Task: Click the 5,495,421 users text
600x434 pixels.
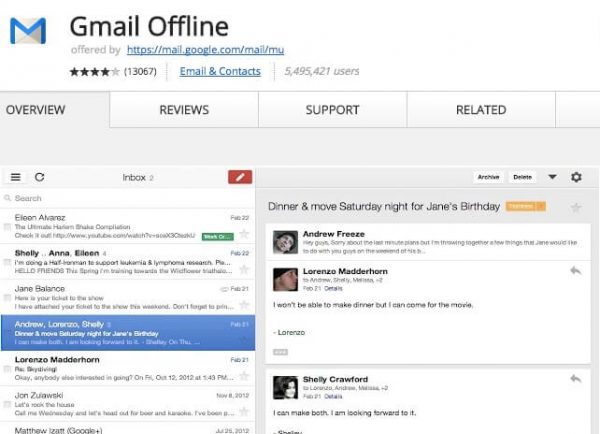Action: point(322,71)
